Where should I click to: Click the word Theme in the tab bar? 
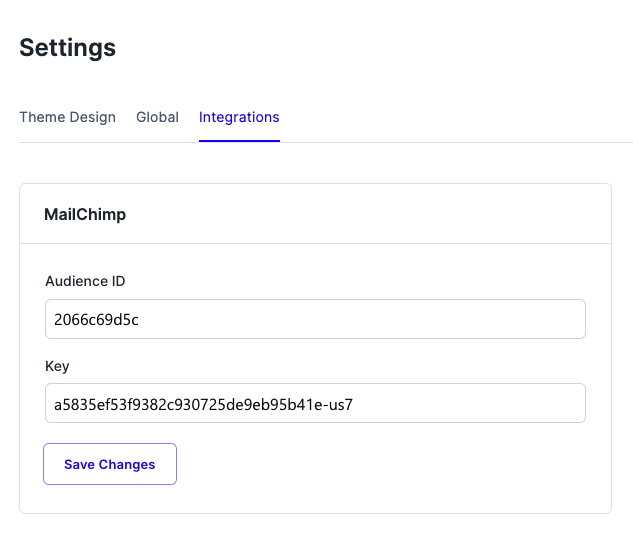tap(40, 117)
